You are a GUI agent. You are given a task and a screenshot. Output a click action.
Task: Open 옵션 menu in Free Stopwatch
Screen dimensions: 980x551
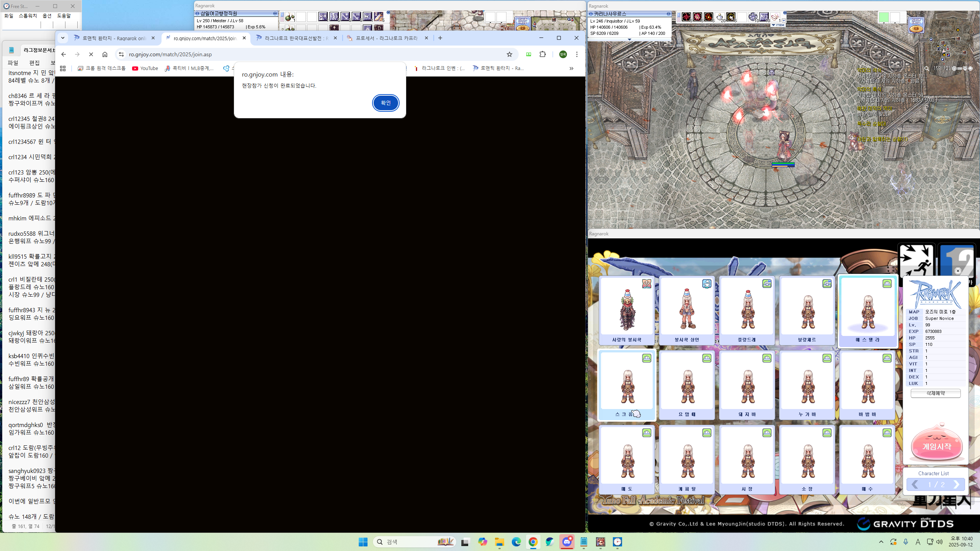pos(47,16)
